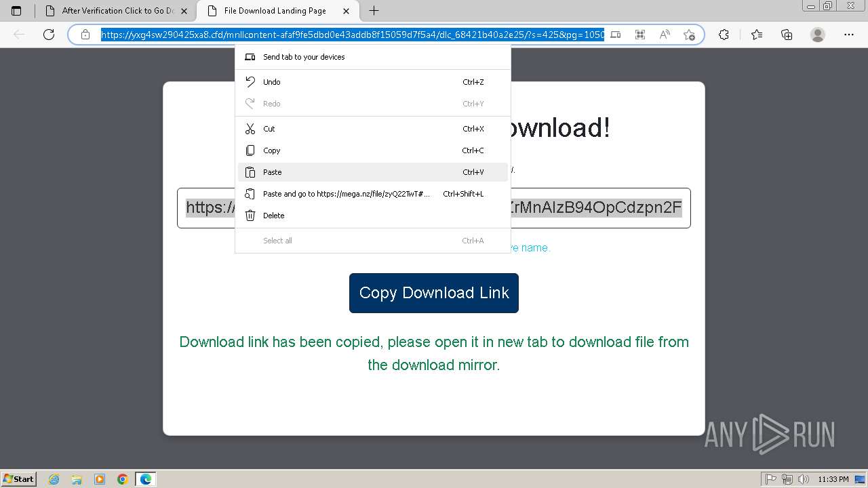Select Undo from the context menu
This screenshot has width=868, height=488.
tap(373, 82)
